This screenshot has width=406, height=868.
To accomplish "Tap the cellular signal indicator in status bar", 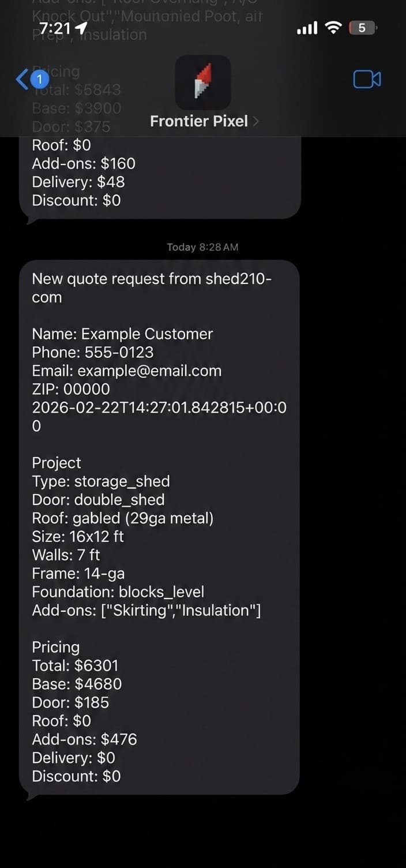I will (307, 27).
